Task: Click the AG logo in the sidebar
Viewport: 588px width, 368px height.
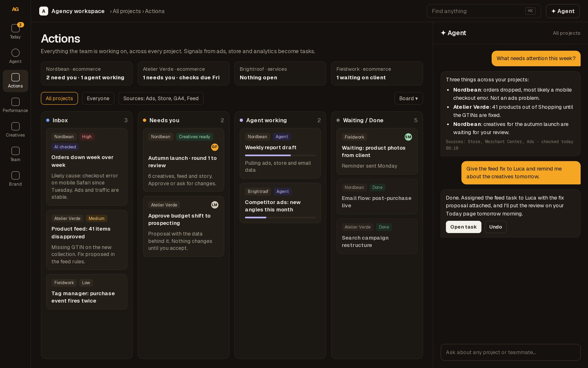Action: point(15,9)
